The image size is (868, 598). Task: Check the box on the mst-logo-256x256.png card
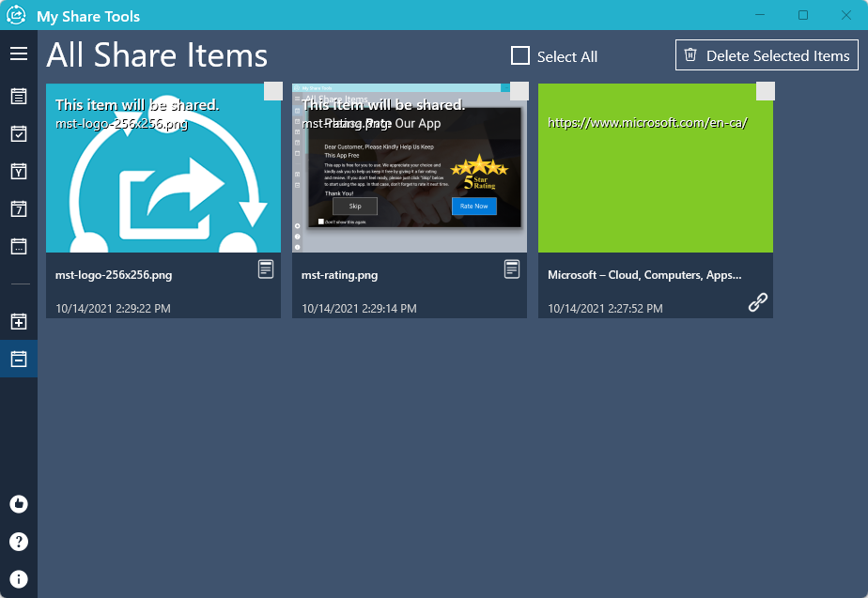click(x=273, y=91)
